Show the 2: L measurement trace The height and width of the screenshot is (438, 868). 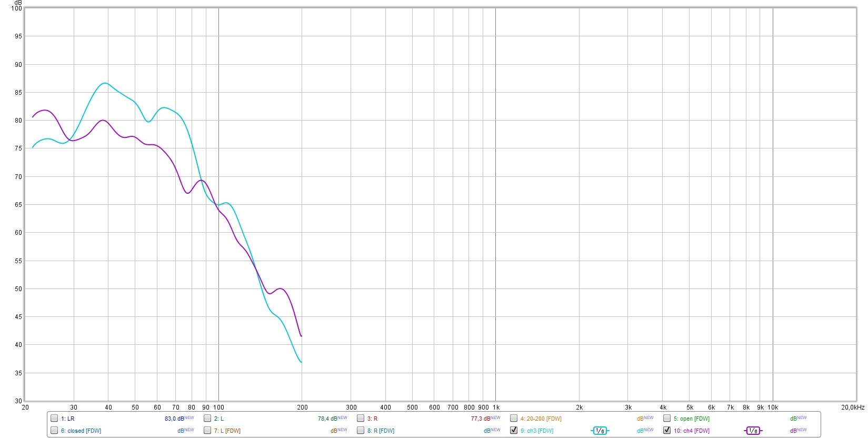coord(207,419)
